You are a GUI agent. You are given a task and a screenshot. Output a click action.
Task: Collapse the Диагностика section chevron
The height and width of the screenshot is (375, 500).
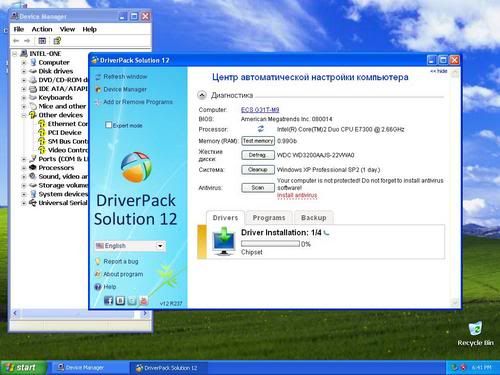(202, 95)
